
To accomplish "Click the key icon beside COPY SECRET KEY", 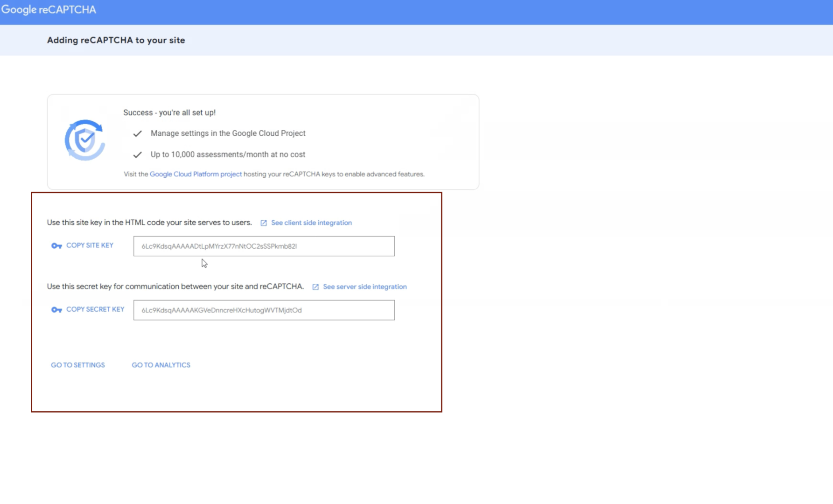I will [56, 310].
